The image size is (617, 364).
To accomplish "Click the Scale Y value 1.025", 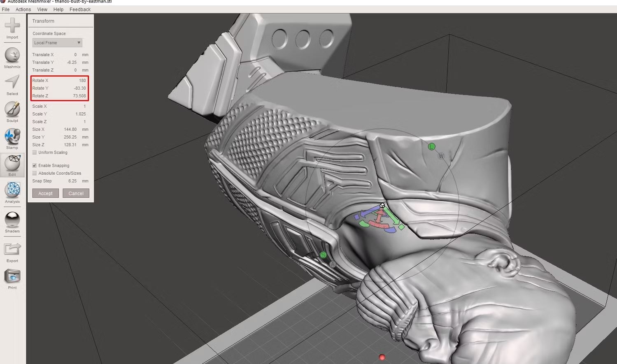I will point(81,114).
